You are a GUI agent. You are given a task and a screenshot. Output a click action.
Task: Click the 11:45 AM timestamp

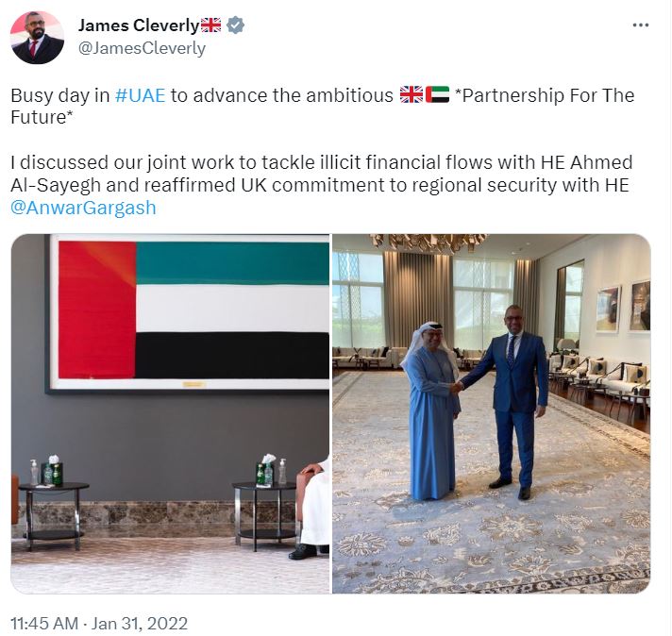pyautogui.click(x=44, y=623)
